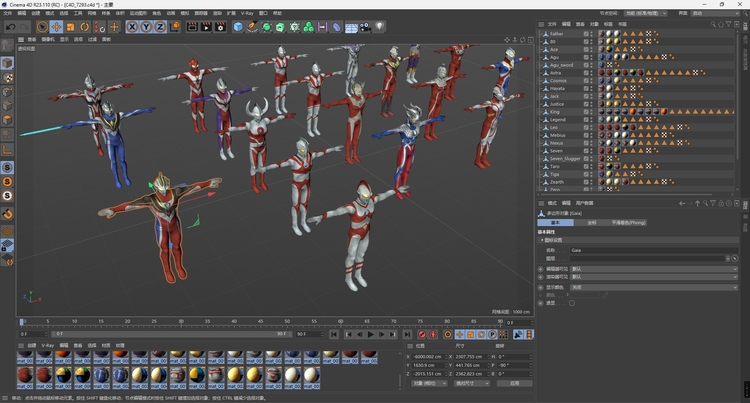Image resolution: width=750 pixels, height=403 pixels.
Task: Open the Deformer (bend) toolbar icon
Action: click(337, 27)
